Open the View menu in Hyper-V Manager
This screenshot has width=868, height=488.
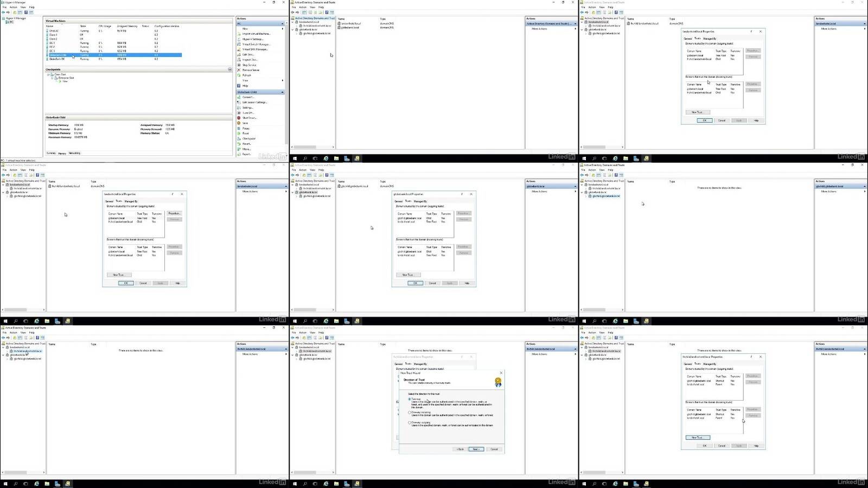point(23,7)
